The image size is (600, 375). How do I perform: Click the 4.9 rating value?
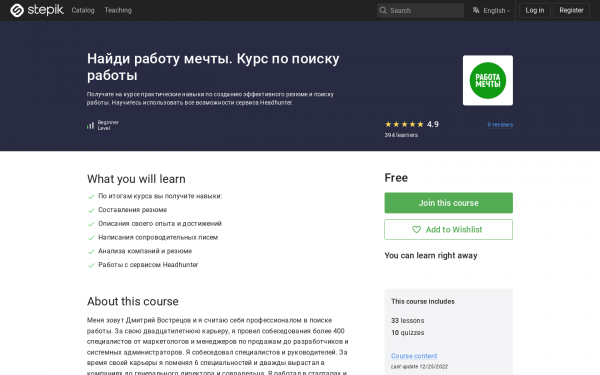coord(433,124)
